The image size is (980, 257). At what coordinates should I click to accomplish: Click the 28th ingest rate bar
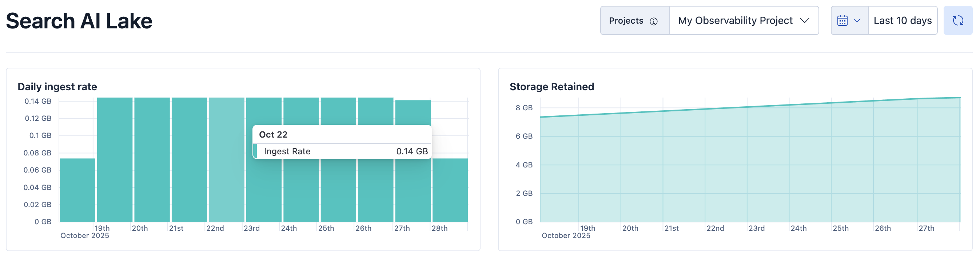(450, 190)
